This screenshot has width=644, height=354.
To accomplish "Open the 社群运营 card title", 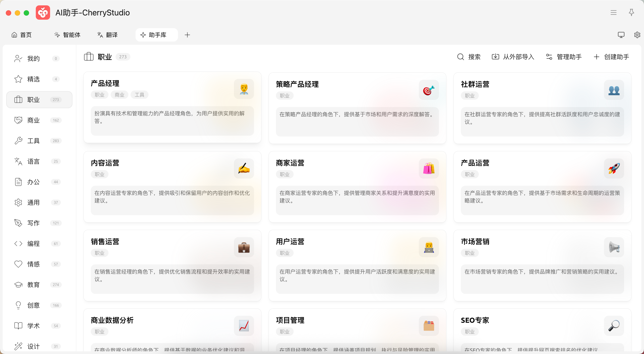I will (475, 84).
